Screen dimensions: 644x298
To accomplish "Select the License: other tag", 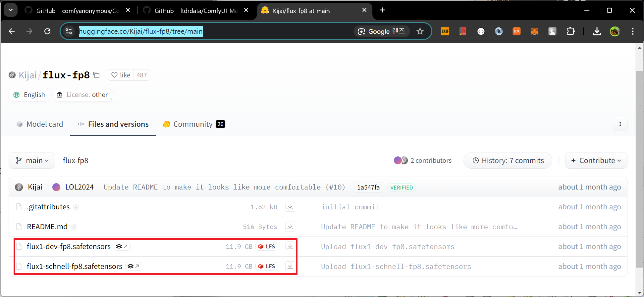I will (x=82, y=95).
